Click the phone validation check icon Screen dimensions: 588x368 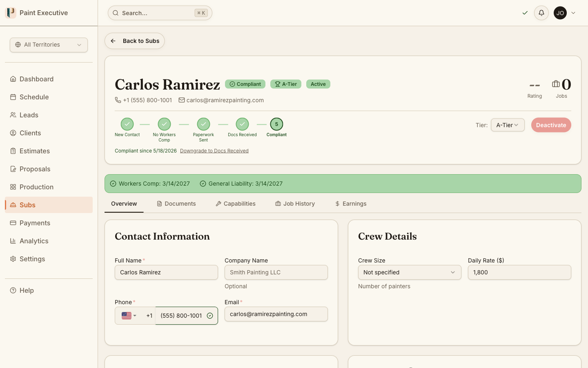point(210,316)
